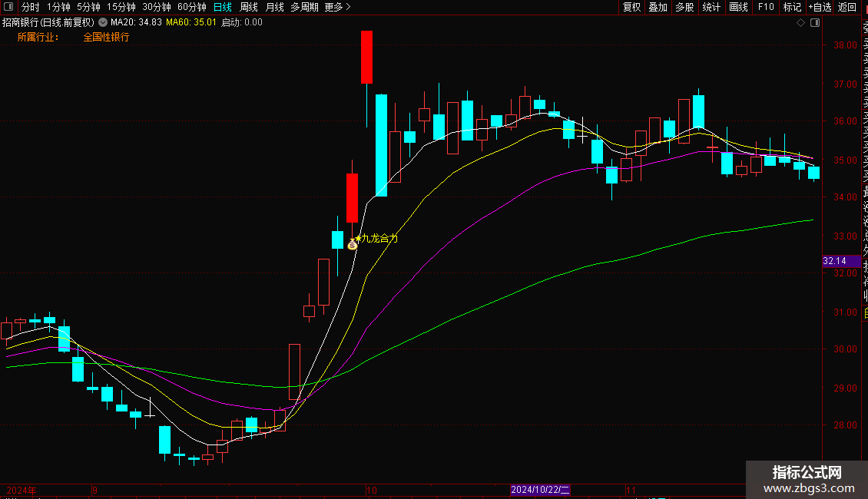Click the right panel toggle icon

click(815, 23)
